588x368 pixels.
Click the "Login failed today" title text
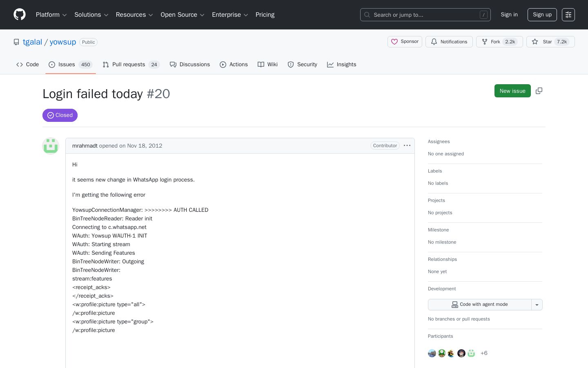pos(93,94)
